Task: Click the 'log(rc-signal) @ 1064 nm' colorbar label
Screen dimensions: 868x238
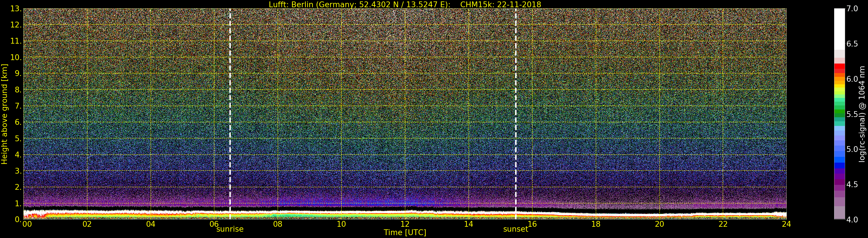Action: tap(862, 114)
